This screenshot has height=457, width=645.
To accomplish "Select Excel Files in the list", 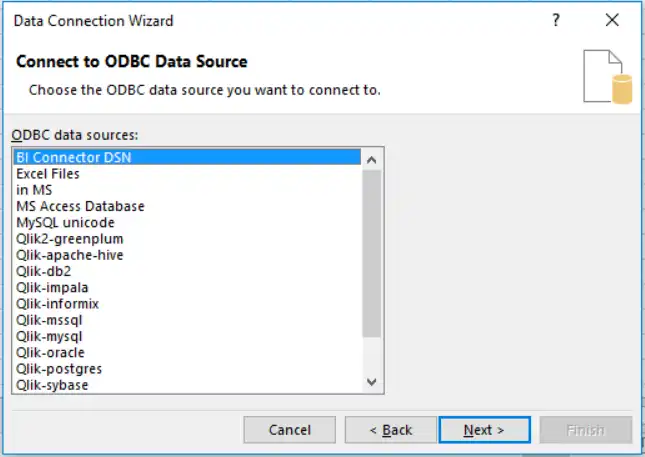I will (48, 174).
